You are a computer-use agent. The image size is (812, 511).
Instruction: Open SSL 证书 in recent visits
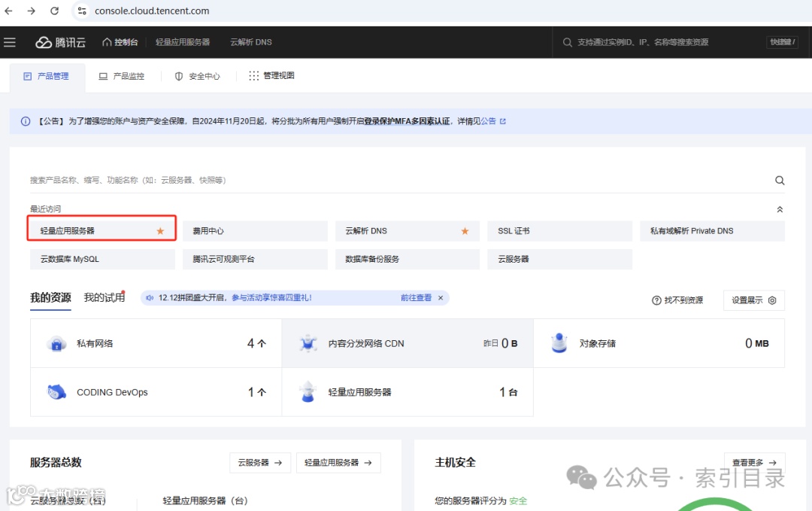tap(559, 230)
